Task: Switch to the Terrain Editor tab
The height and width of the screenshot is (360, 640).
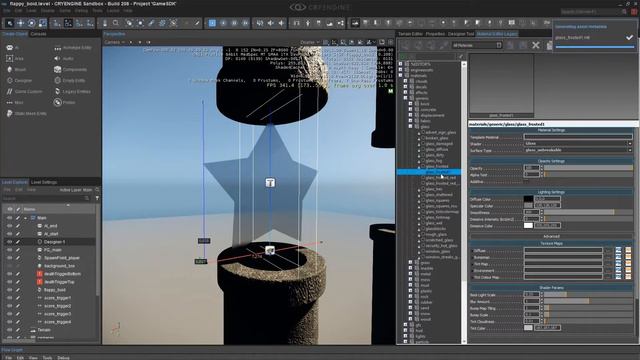Action: point(410,34)
